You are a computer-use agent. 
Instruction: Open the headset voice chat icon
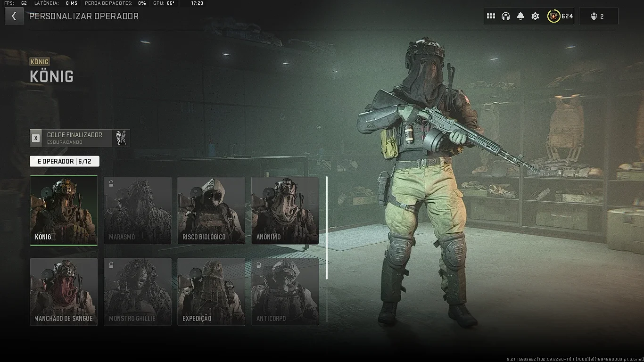[x=505, y=16]
